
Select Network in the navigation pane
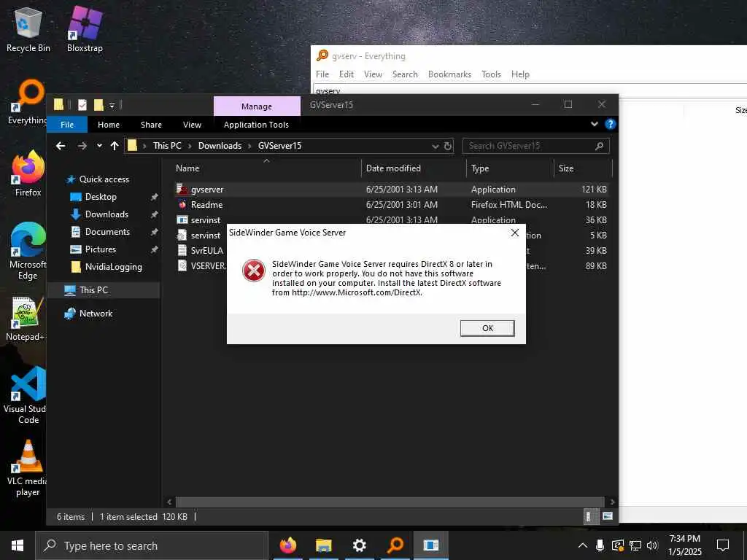pyautogui.click(x=96, y=314)
